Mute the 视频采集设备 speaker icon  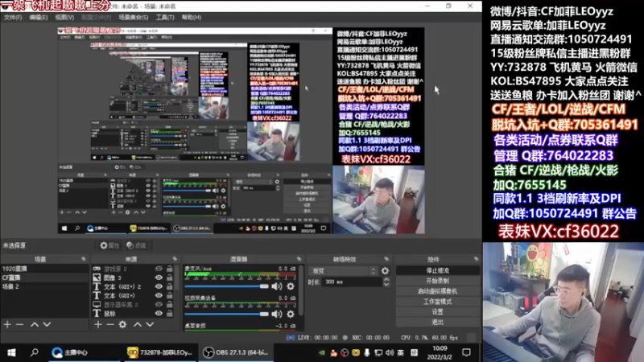(x=277, y=314)
